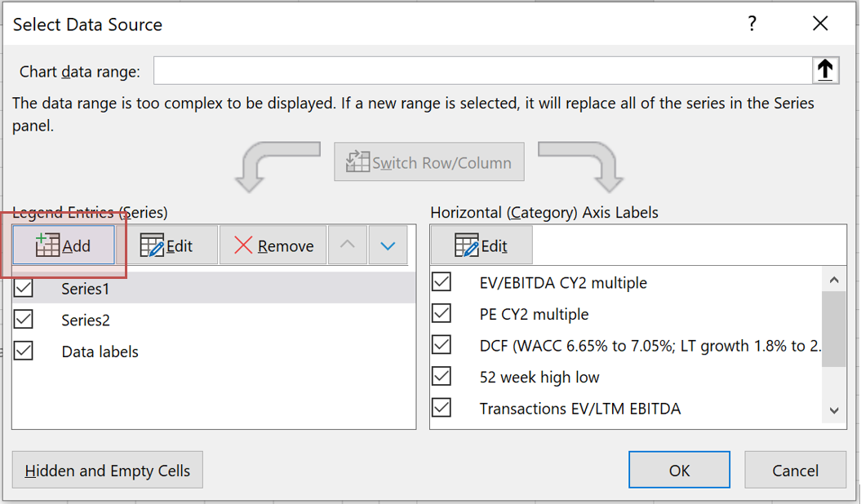Edit the selected legend series

click(x=166, y=245)
